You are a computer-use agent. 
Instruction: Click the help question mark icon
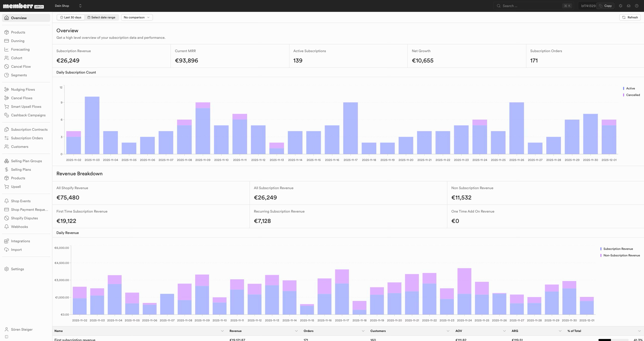(x=637, y=6)
